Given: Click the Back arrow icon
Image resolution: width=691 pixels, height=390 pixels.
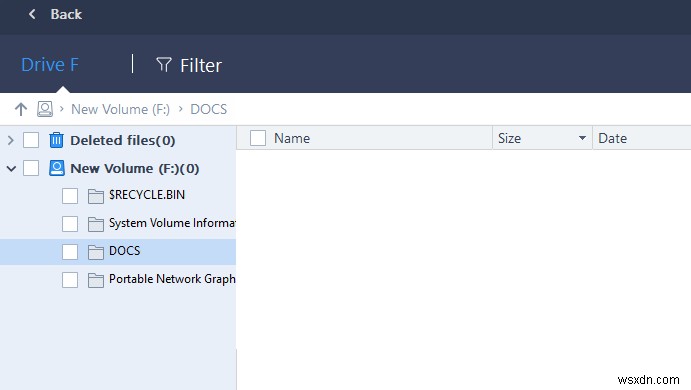Looking at the screenshot, I should click(x=32, y=14).
